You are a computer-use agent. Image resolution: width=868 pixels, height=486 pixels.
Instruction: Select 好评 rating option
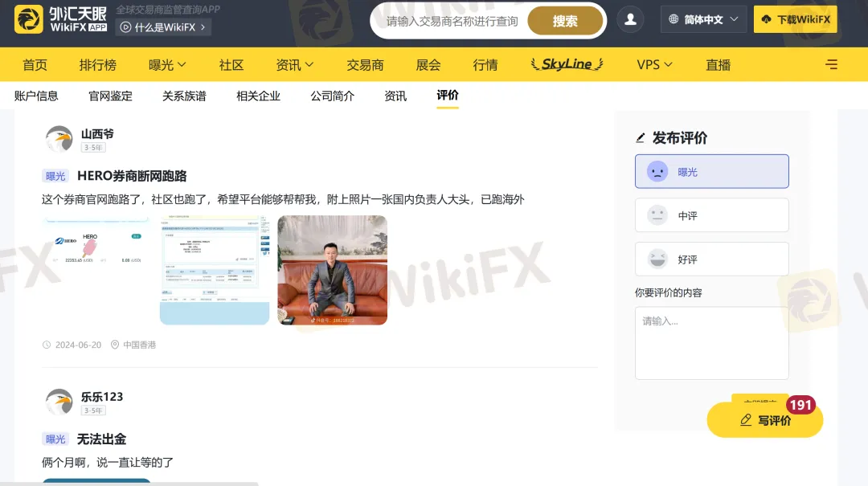point(711,259)
